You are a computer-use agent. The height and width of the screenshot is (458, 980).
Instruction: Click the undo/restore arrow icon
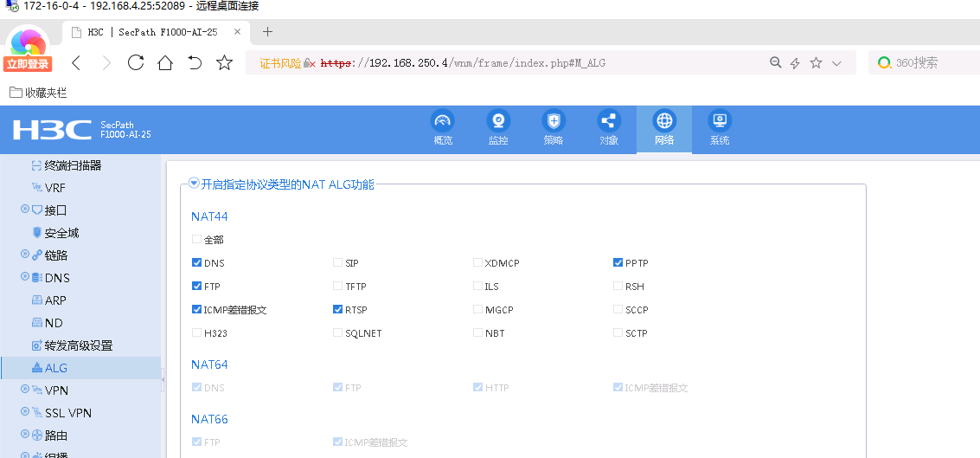point(195,62)
